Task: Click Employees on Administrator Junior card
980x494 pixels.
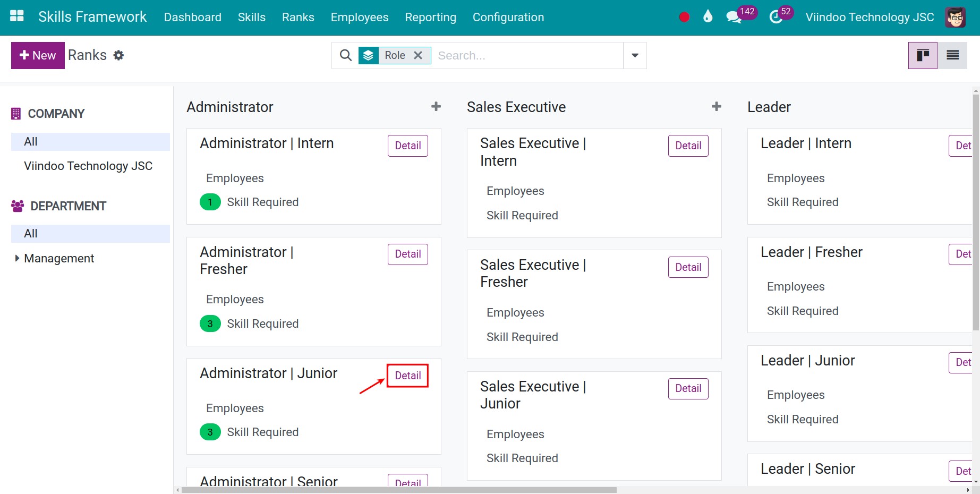Action: 235,408
